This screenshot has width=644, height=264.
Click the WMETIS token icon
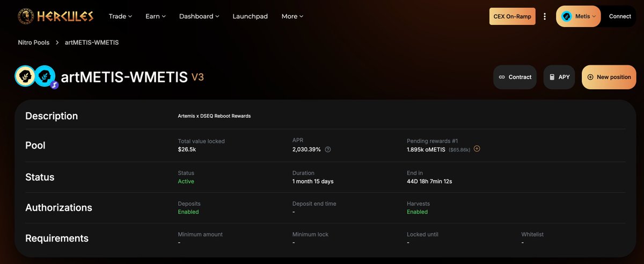point(45,76)
